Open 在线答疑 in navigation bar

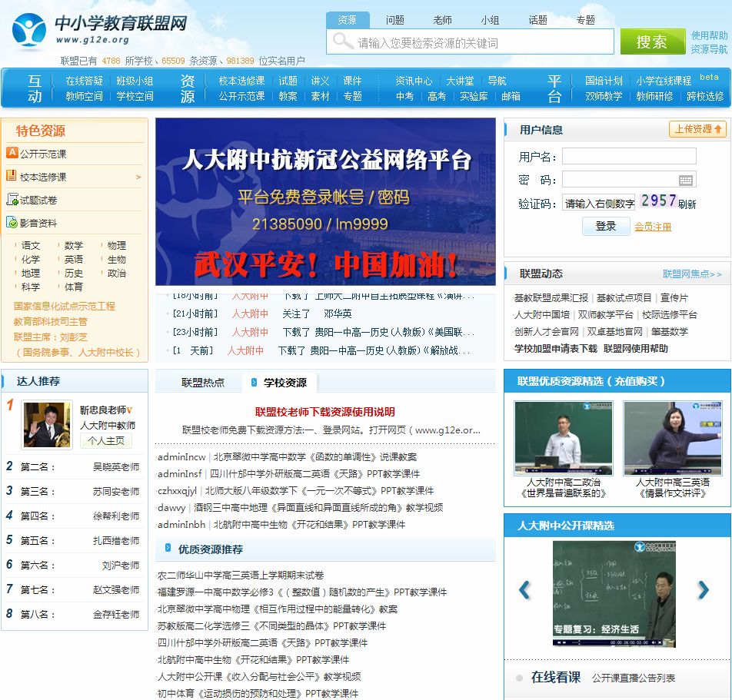pyautogui.click(x=84, y=81)
